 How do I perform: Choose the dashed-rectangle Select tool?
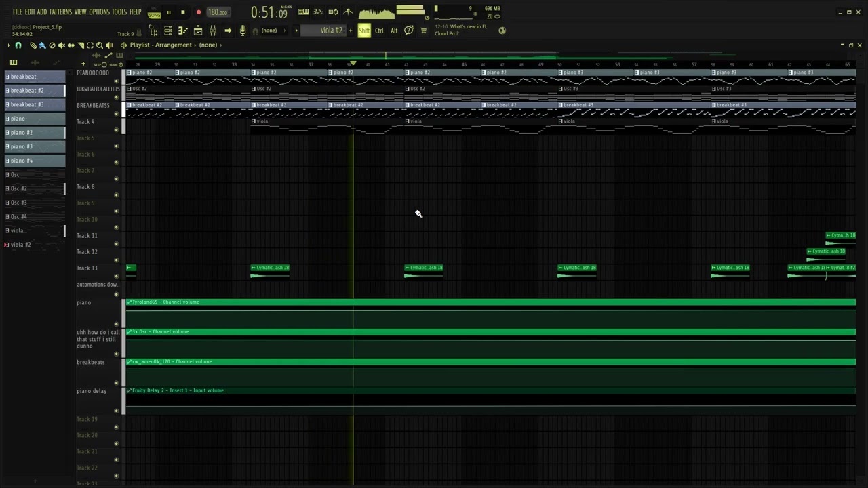[x=90, y=45]
